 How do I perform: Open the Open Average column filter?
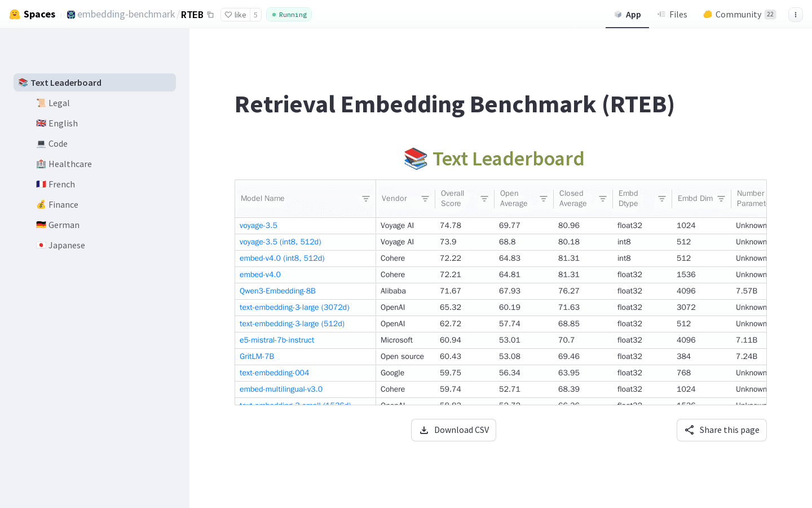pyautogui.click(x=544, y=199)
